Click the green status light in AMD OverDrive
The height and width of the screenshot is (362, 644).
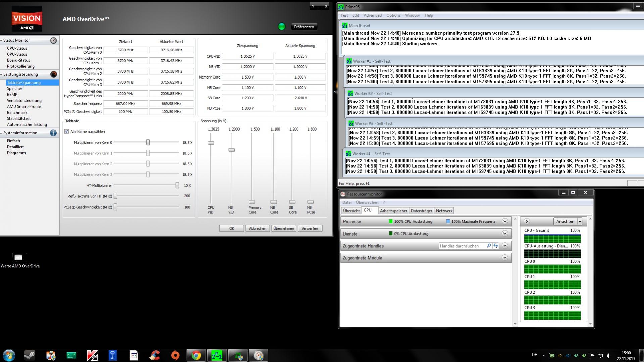tap(282, 27)
